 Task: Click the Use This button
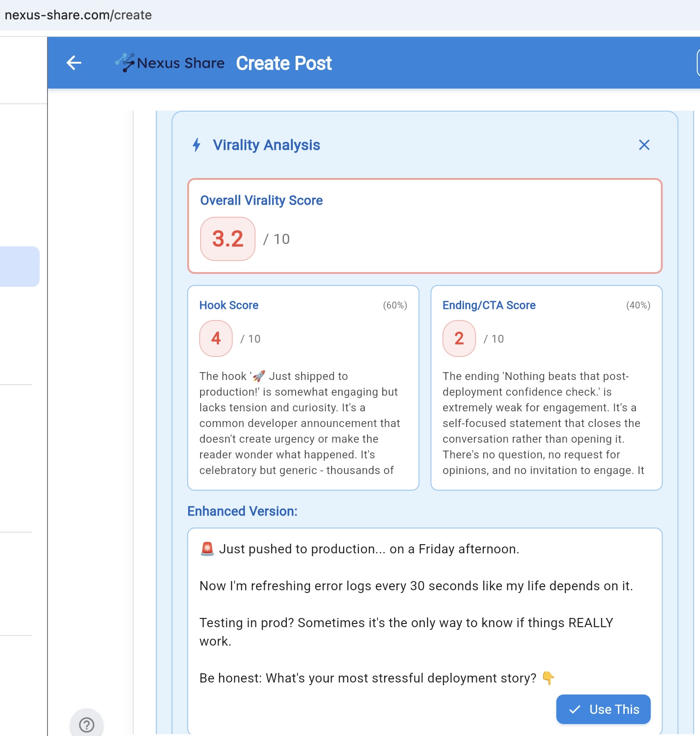click(x=603, y=709)
